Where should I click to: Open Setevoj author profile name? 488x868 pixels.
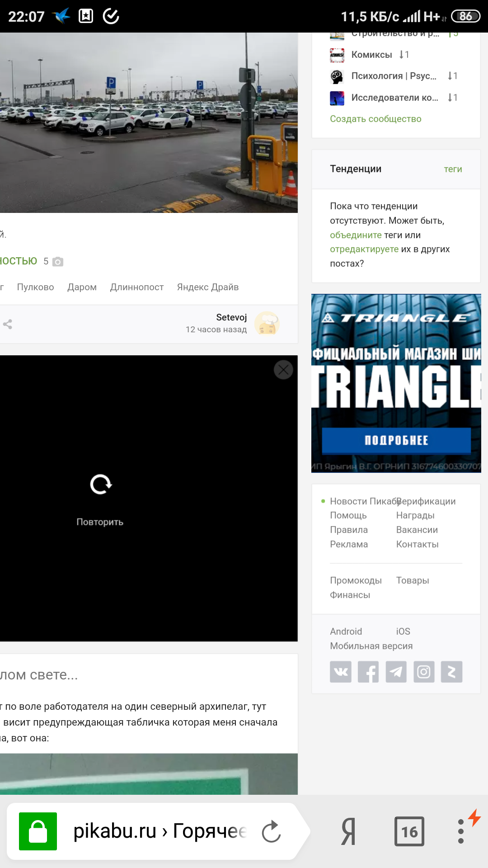[x=231, y=317]
